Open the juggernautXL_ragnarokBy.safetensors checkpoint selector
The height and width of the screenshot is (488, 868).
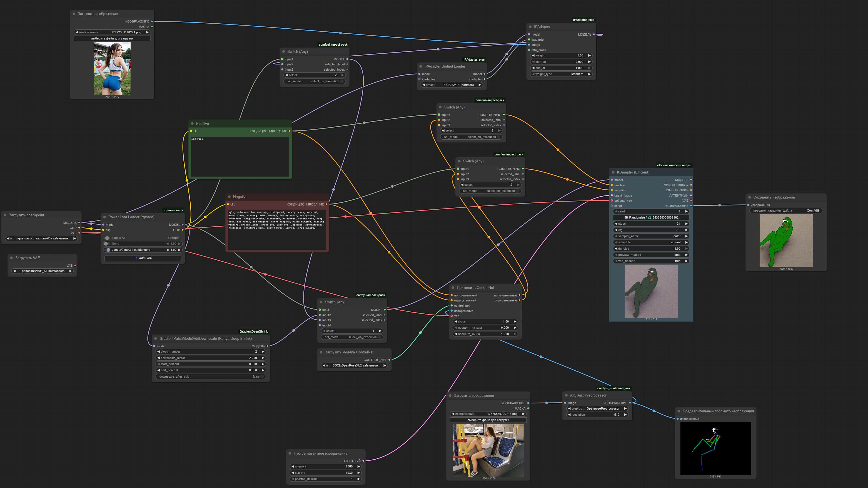(x=42, y=238)
